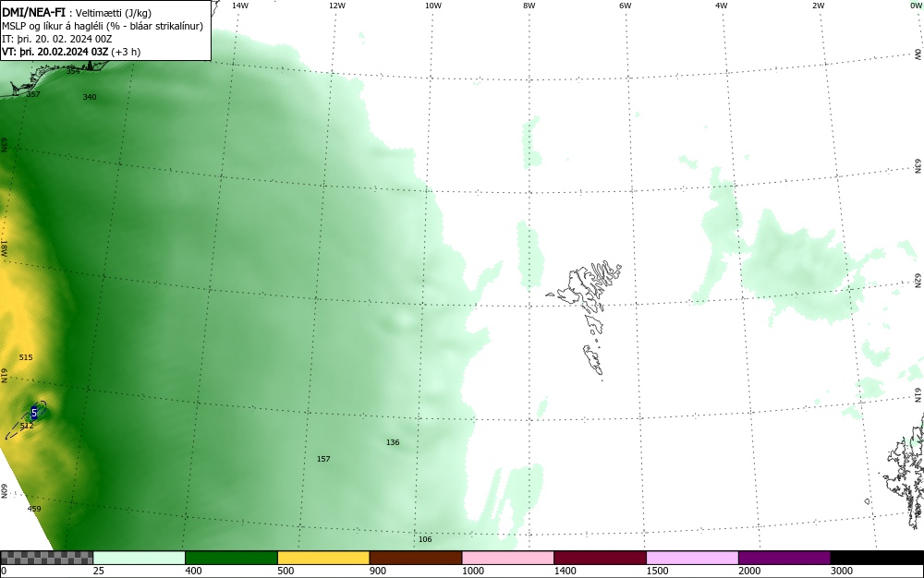Click the legend scale value '1500'
924x578 pixels.
pyautogui.click(x=657, y=571)
